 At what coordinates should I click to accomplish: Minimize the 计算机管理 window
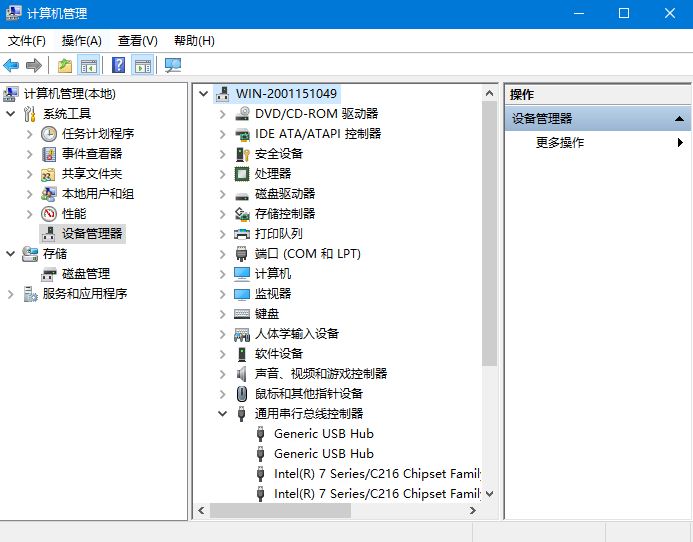(x=579, y=13)
